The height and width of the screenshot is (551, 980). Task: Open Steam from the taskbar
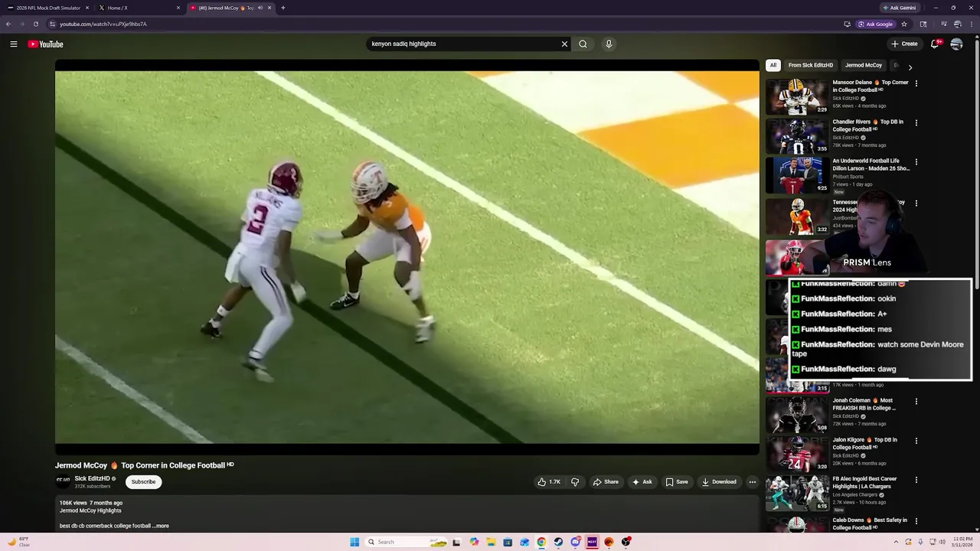coord(558,542)
